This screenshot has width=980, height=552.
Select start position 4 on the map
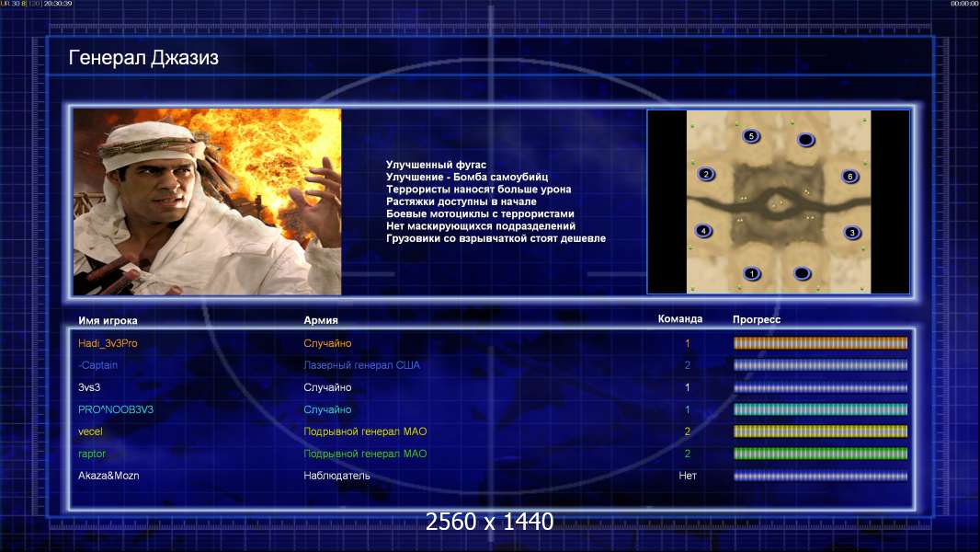click(703, 231)
